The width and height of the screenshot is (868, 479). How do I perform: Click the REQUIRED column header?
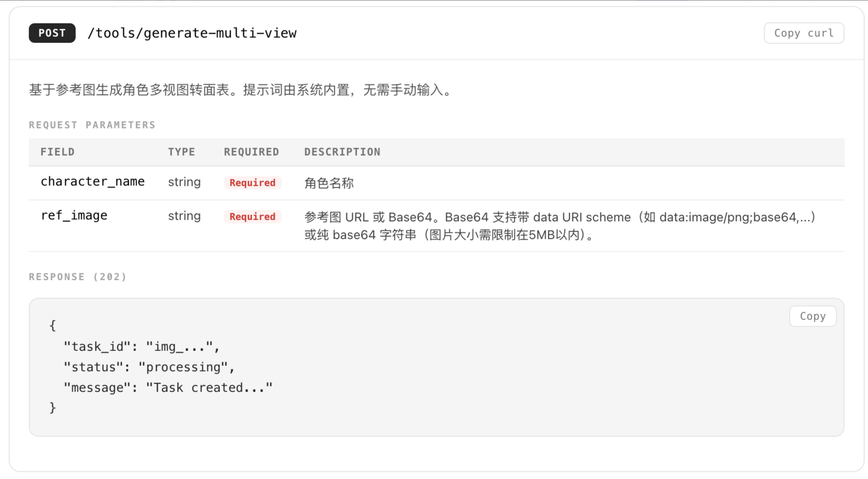coord(251,152)
